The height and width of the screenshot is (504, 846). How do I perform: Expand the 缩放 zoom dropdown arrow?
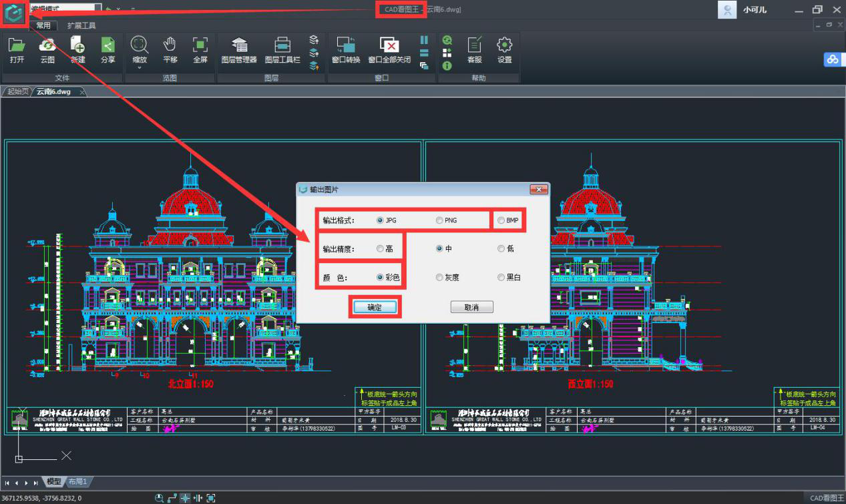pos(140,67)
